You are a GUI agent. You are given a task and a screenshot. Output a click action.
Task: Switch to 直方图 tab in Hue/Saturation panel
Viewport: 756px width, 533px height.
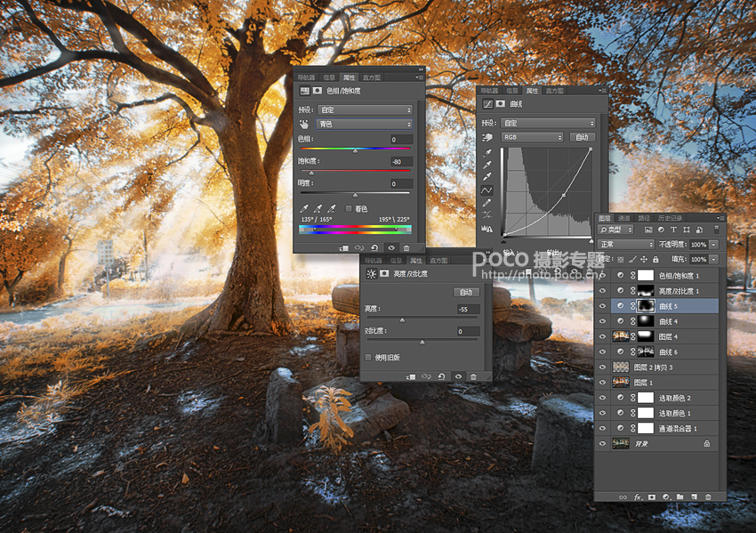point(372,77)
